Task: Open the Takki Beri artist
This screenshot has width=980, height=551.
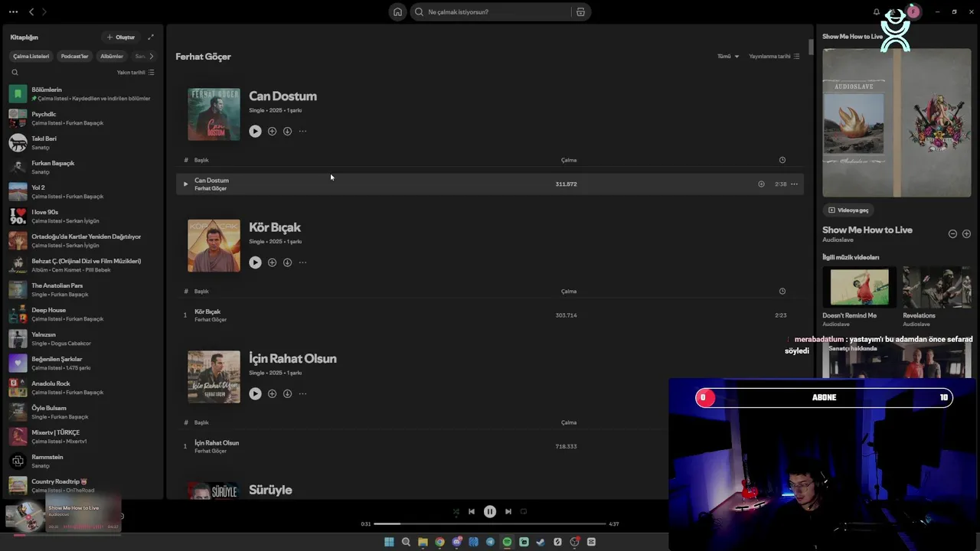Action: click(x=83, y=143)
